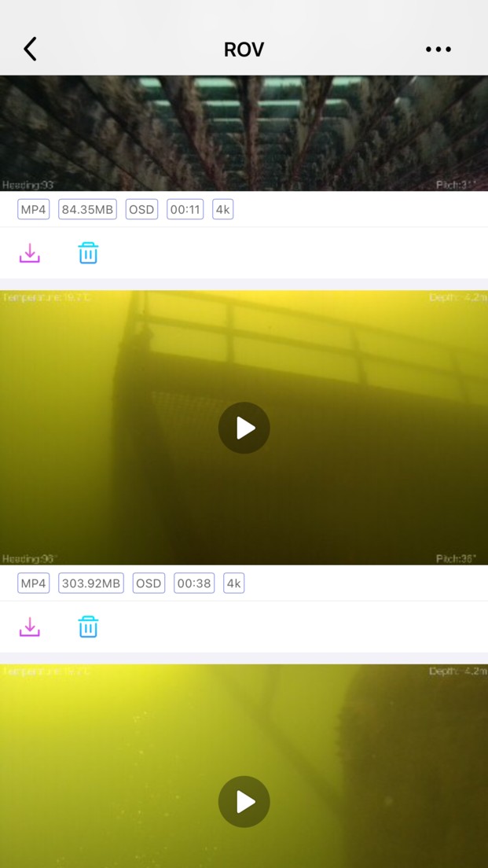The height and width of the screenshot is (868, 488).
Task: Open the three-dot more options menu
Action: point(438,49)
